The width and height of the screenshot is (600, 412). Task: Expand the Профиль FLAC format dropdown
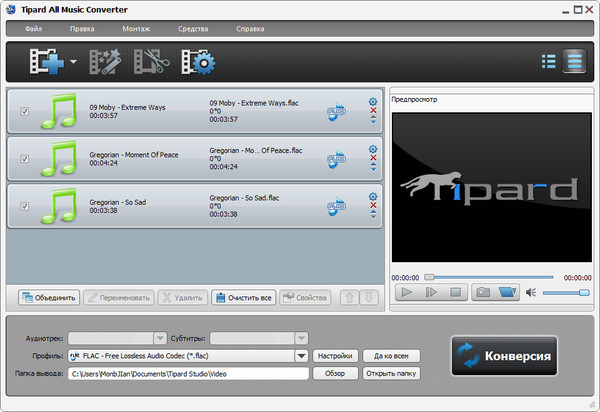coord(300,355)
